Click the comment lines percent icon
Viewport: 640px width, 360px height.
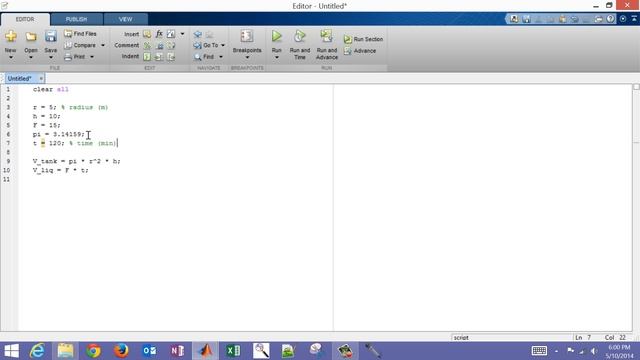147,46
